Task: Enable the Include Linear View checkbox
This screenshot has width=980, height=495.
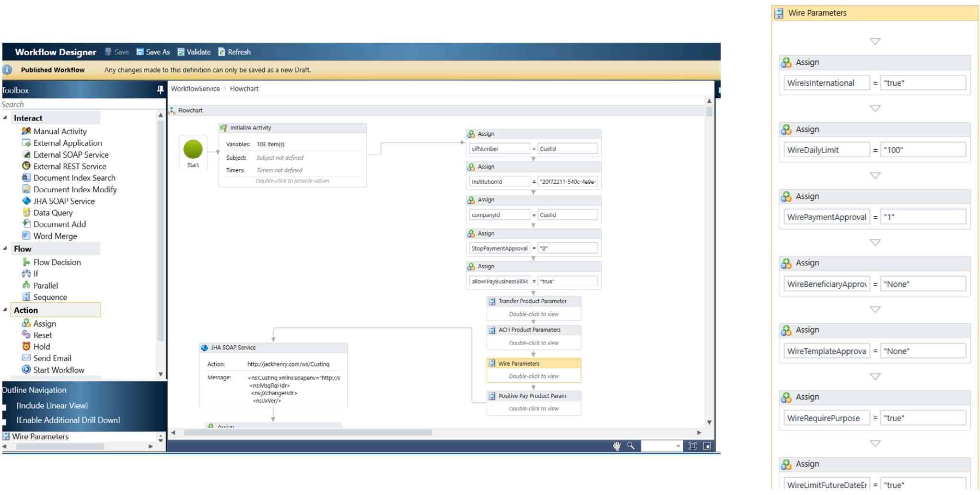Action: click(4, 407)
